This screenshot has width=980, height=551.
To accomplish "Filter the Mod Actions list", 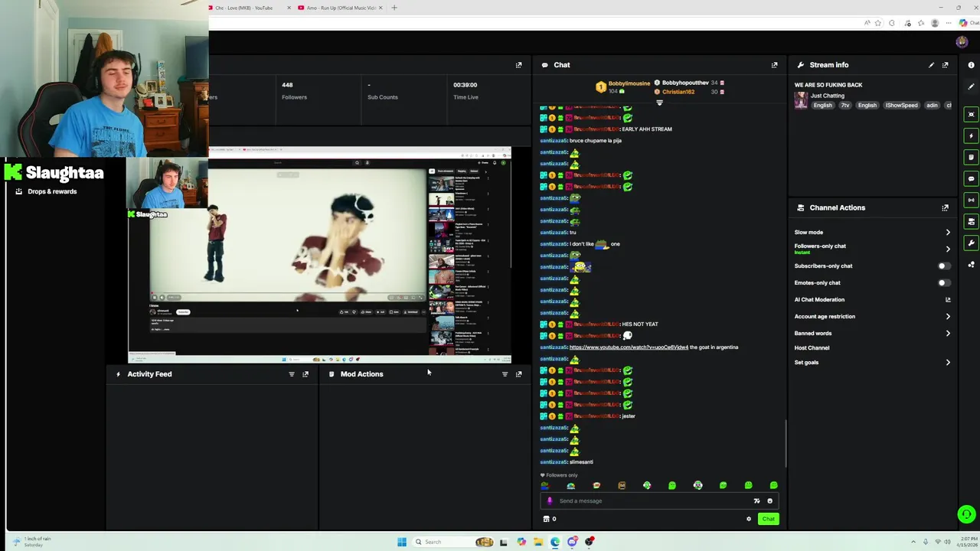I will click(505, 374).
